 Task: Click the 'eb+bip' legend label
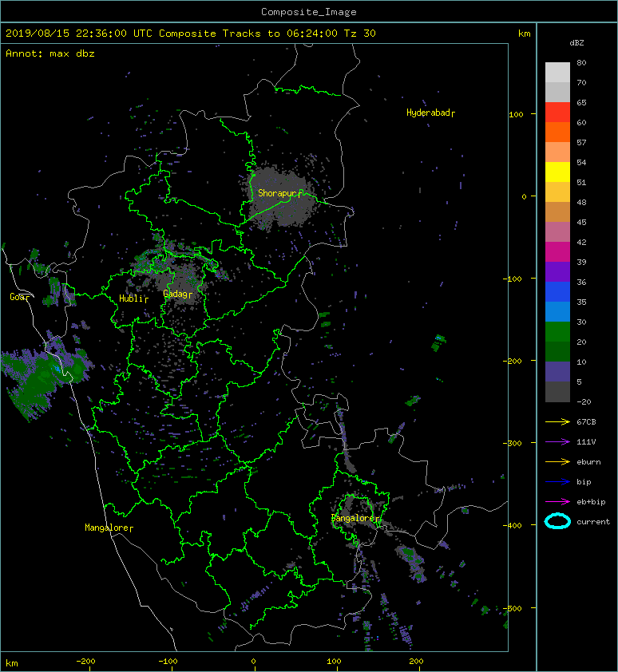coord(591,502)
